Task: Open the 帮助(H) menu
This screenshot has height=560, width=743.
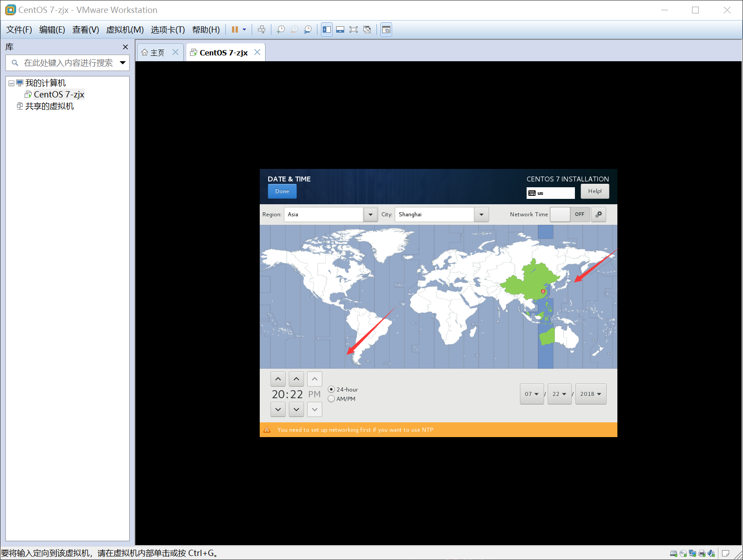Action: pos(206,30)
